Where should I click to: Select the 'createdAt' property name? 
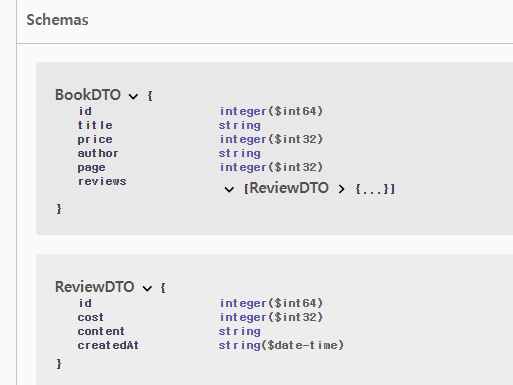click(108, 345)
